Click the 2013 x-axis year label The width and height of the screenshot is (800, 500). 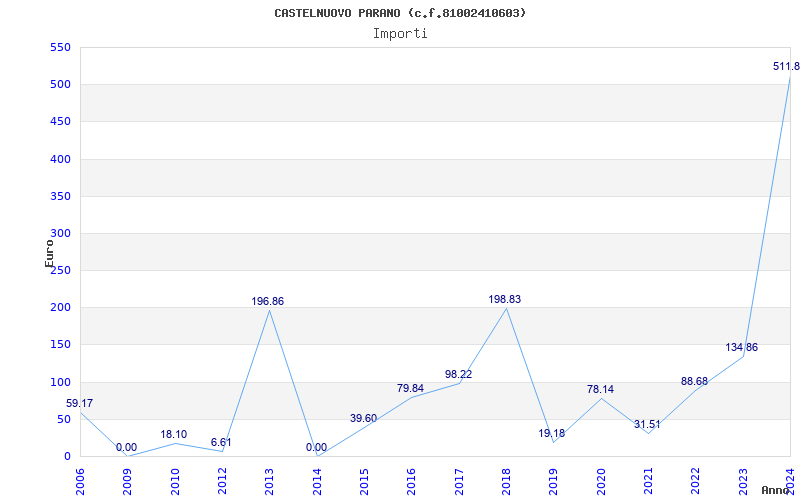click(x=269, y=482)
